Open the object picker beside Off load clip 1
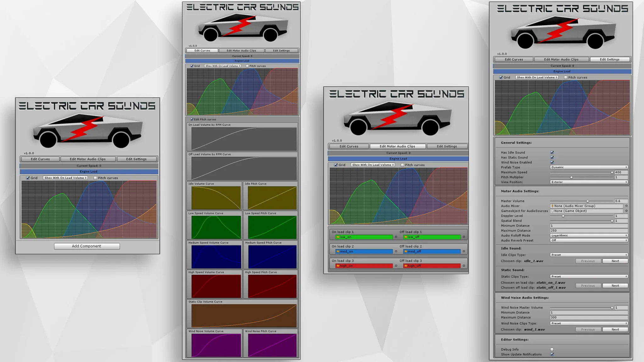 (464, 237)
